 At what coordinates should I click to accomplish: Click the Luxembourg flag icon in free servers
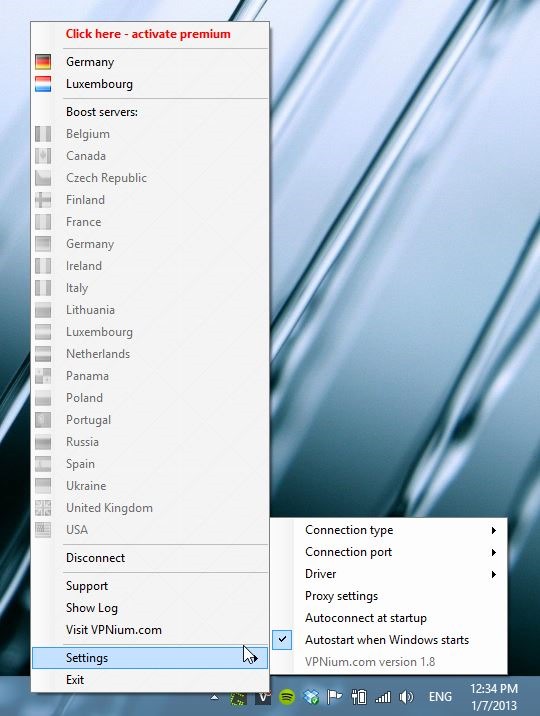coord(43,84)
